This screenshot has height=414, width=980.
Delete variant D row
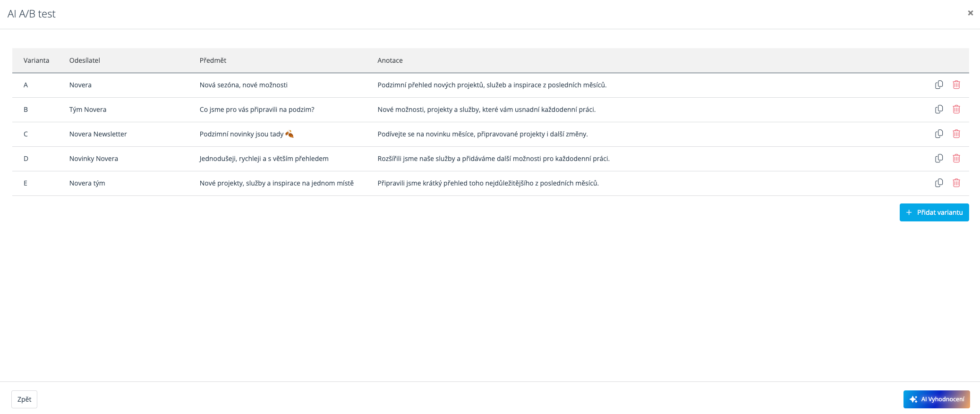[956, 159]
